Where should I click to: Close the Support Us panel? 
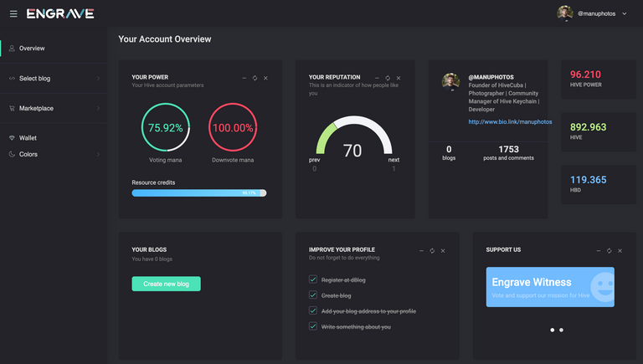click(x=620, y=250)
